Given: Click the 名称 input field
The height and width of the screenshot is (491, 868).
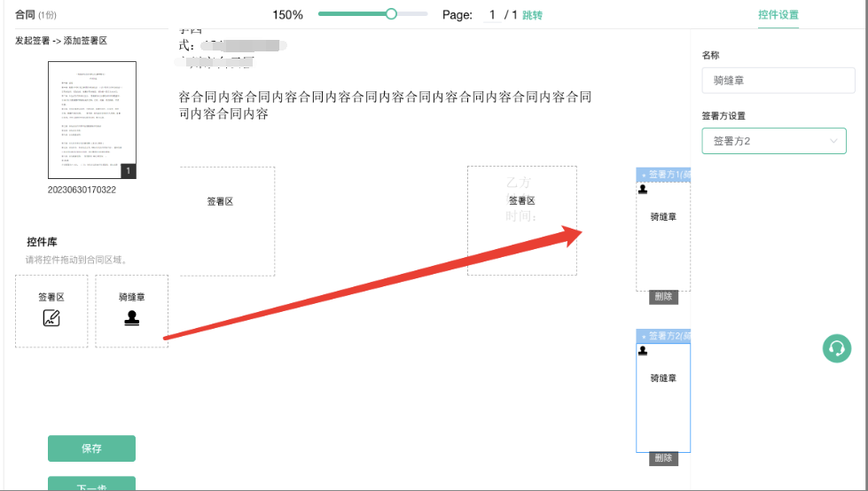Looking at the screenshot, I should 778,81.
